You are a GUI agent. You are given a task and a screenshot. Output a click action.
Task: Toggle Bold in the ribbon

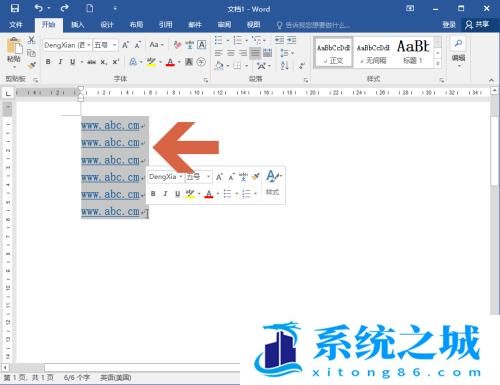48,62
